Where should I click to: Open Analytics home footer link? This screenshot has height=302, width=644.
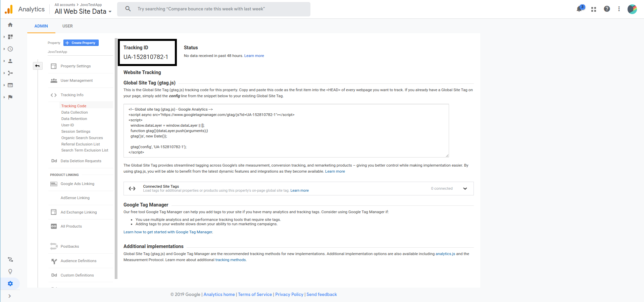[219, 294]
